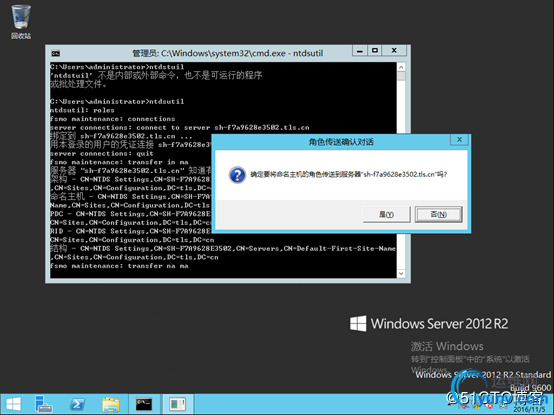Select the role transfer dialog taskbar item
554x415 pixels.
coord(177,404)
